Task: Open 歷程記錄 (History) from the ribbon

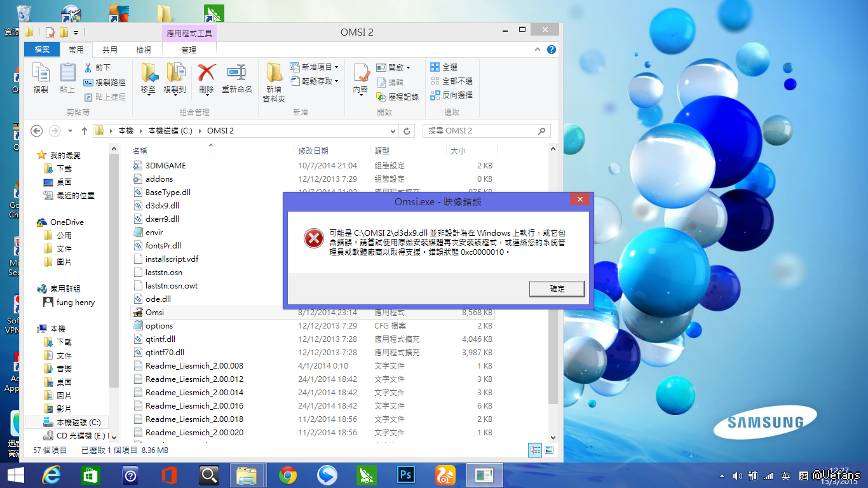Action: point(398,97)
